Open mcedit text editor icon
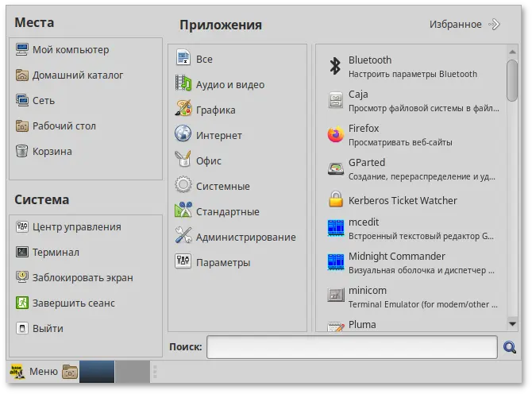Viewport: 532px width, 394px height. (x=335, y=229)
